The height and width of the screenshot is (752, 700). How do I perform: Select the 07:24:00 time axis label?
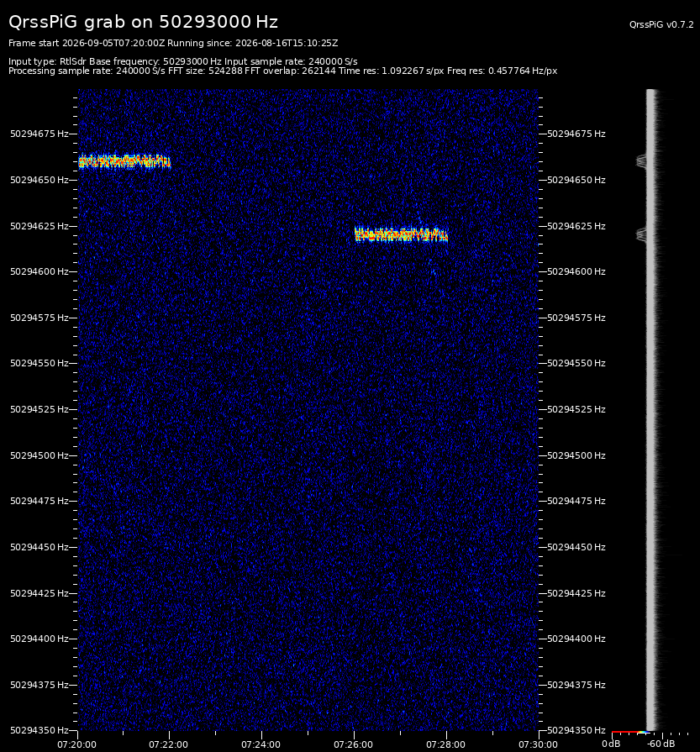click(261, 744)
